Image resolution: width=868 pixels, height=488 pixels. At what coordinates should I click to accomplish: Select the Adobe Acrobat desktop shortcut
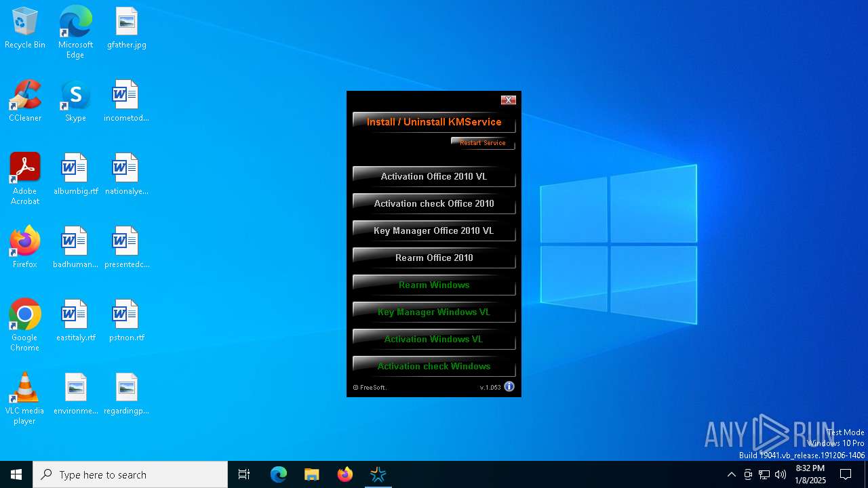[25, 179]
